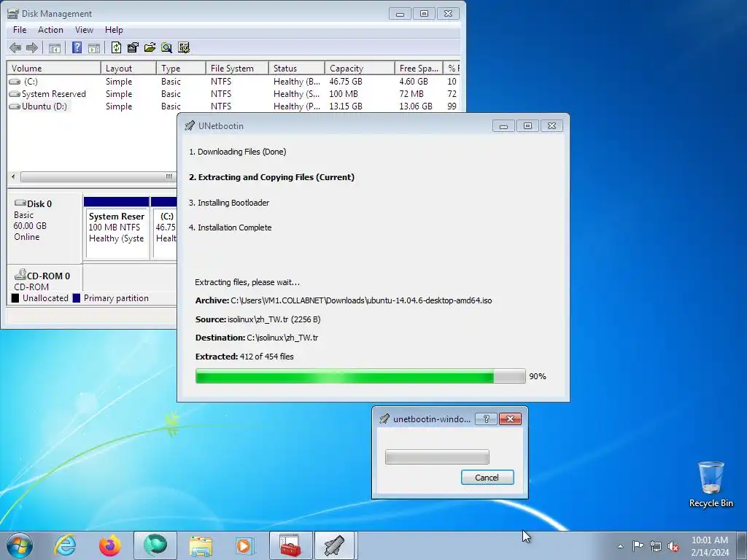The width and height of the screenshot is (747, 560).
Task: Click the green globe taskbar app icon
Action: [x=155, y=545]
